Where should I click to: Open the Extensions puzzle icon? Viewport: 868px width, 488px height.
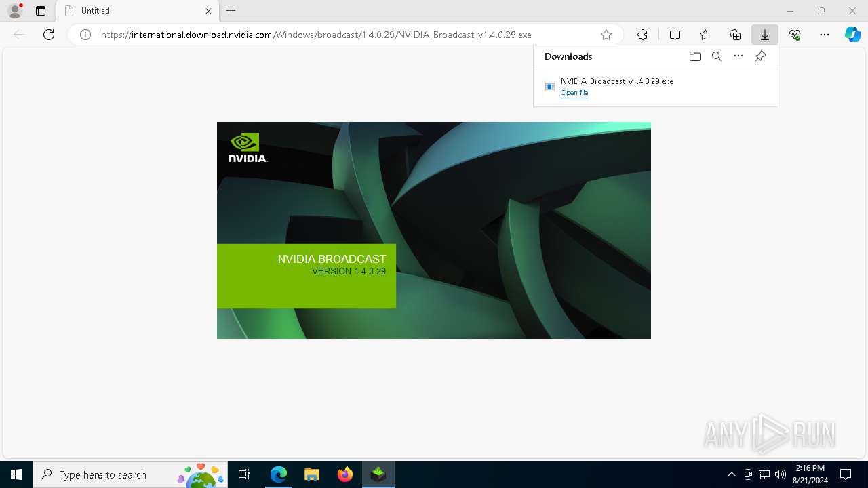(x=642, y=35)
